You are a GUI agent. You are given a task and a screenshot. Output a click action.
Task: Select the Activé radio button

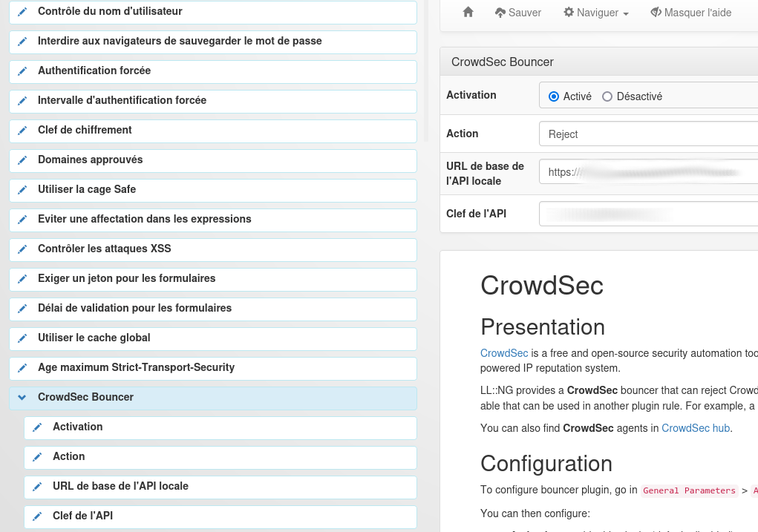(554, 96)
